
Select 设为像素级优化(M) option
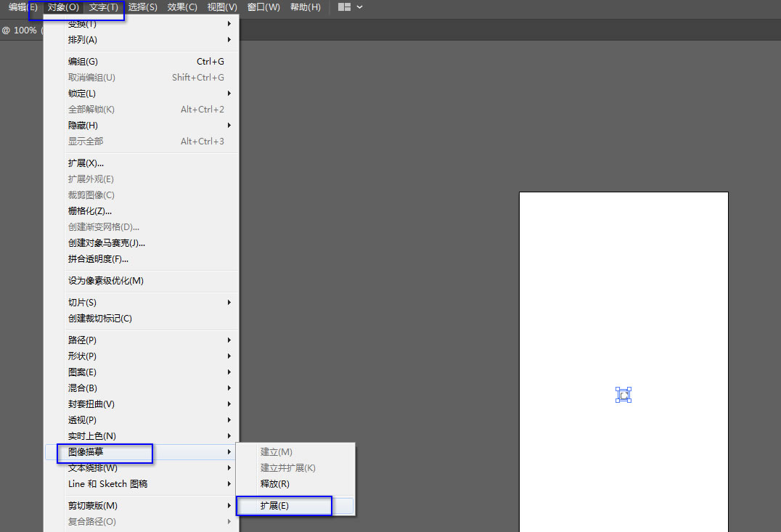pyautogui.click(x=106, y=281)
